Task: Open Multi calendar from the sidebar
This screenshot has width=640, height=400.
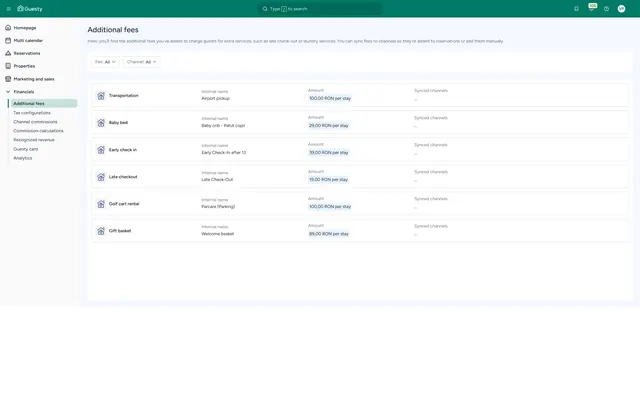Action: (28, 40)
